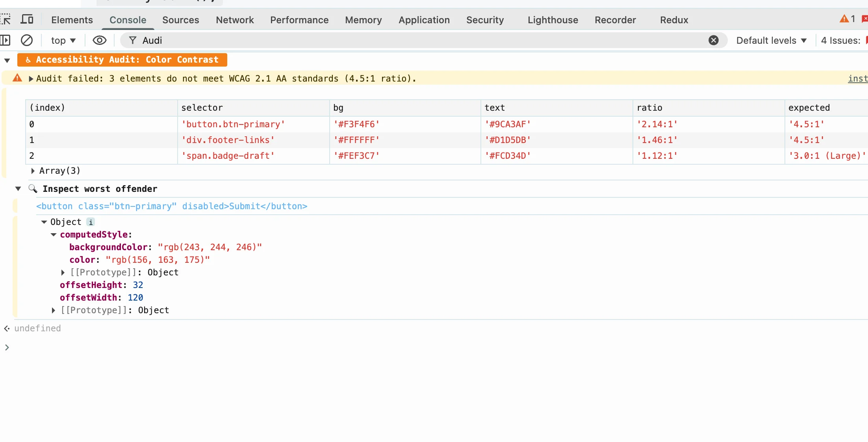The image size is (868, 442).
Task: Collapse the Accessibility Audit group
Action: (x=7, y=60)
